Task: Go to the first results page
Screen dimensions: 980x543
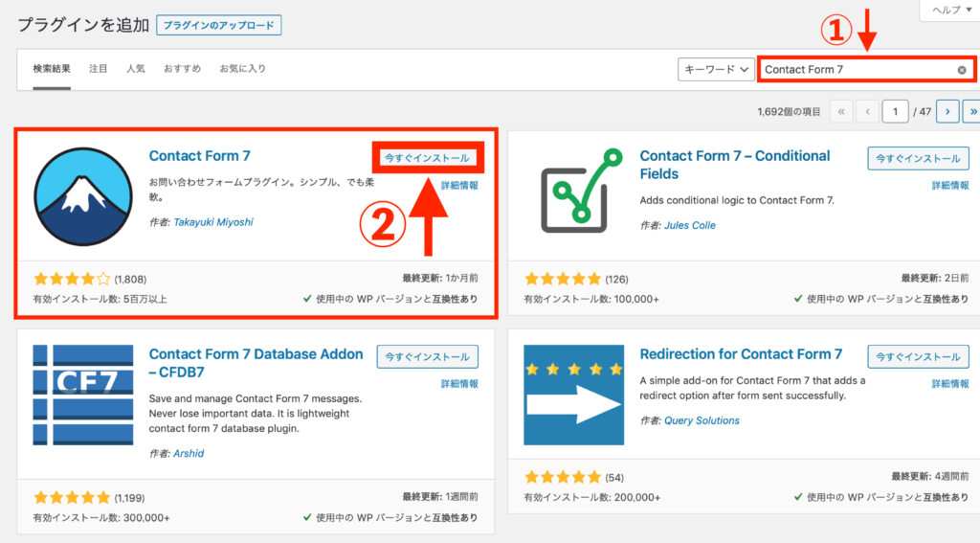Action: point(841,111)
